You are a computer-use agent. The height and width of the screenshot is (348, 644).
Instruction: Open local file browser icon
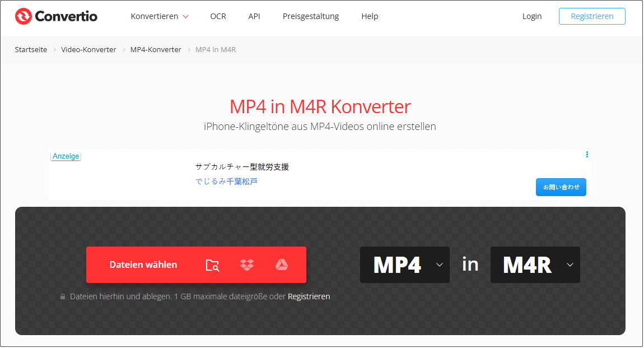click(212, 266)
